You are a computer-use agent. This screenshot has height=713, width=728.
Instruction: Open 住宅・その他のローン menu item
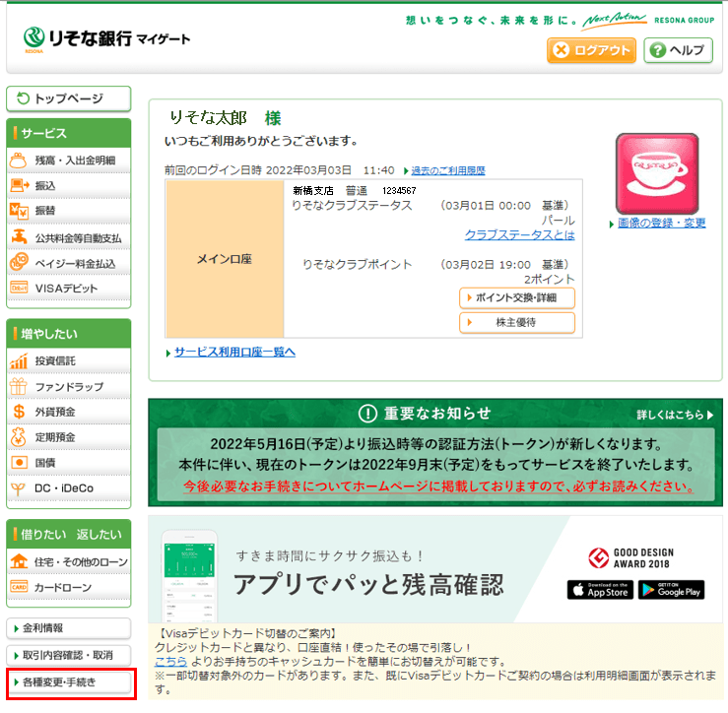pyautogui.click(x=69, y=561)
